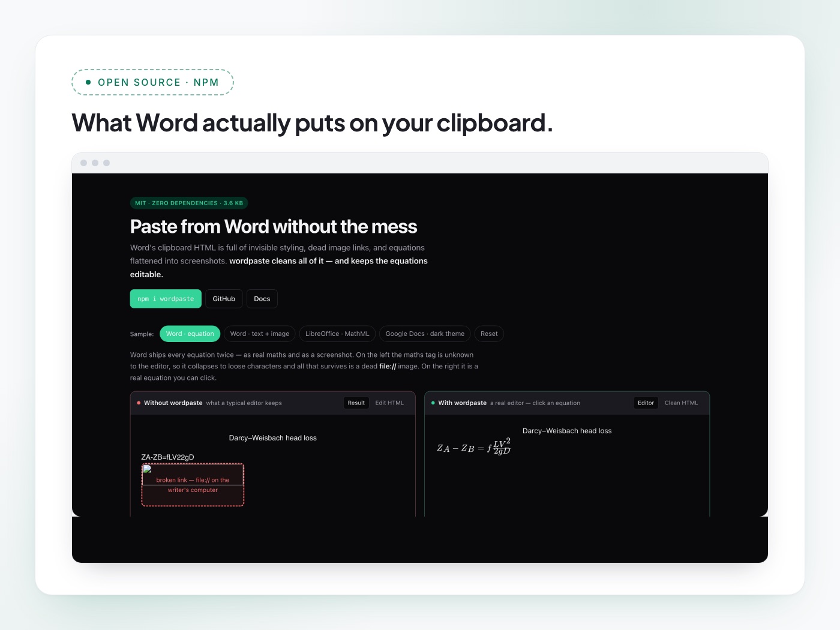Select the Word · equation sample
The height and width of the screenshot is (630, 840).
(190, 334)
